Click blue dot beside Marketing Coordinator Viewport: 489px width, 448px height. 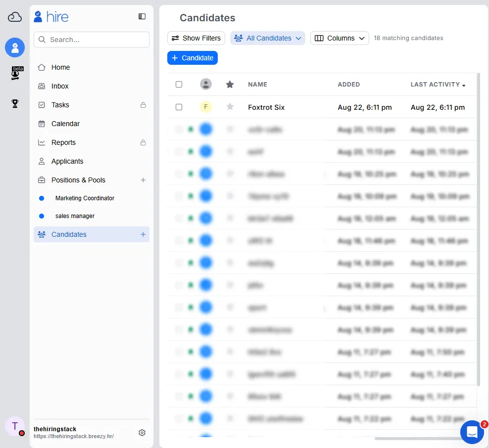coord(42,198)
